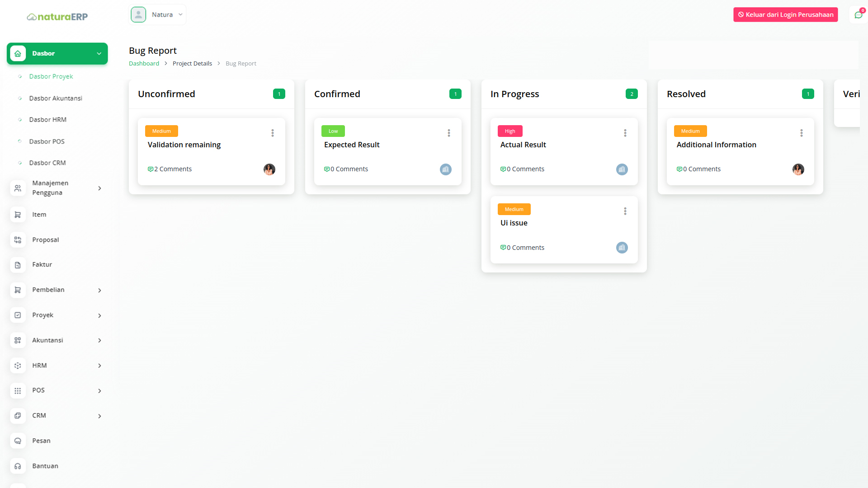Select Dasbor CRM menu item
This screenshot has height=488, width=868.
47,163
